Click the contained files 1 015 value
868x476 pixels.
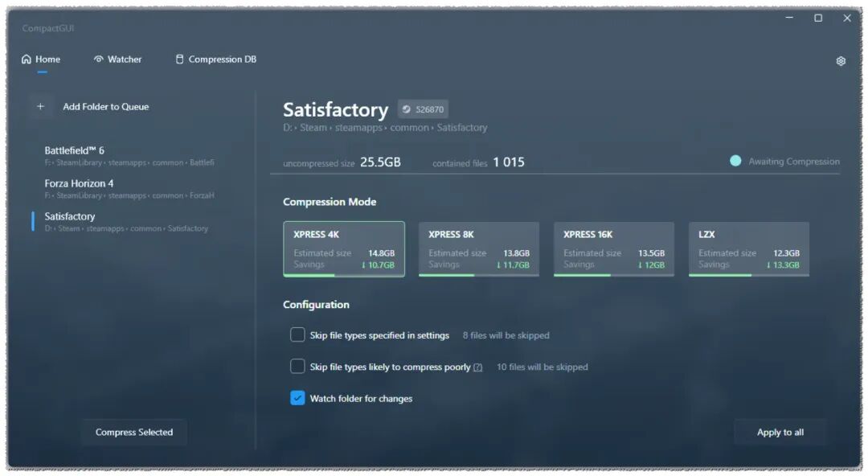(509, 162)
